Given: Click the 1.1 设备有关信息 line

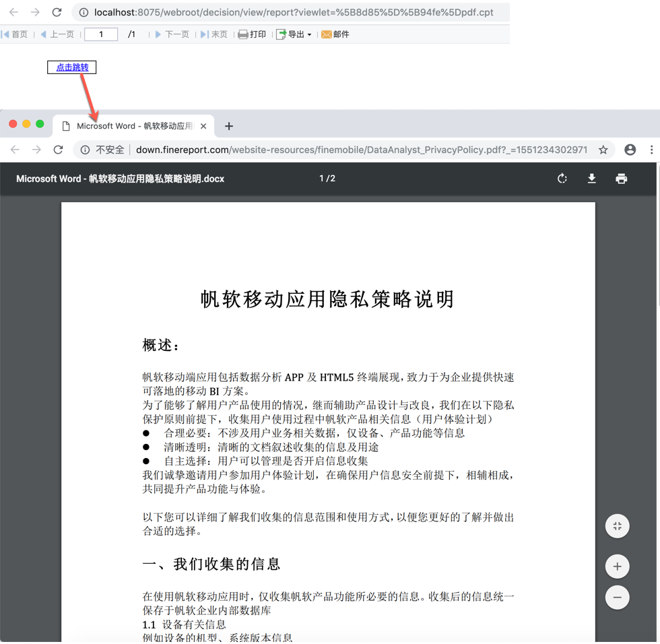Looking at the screenshot, I should [185, 624].
